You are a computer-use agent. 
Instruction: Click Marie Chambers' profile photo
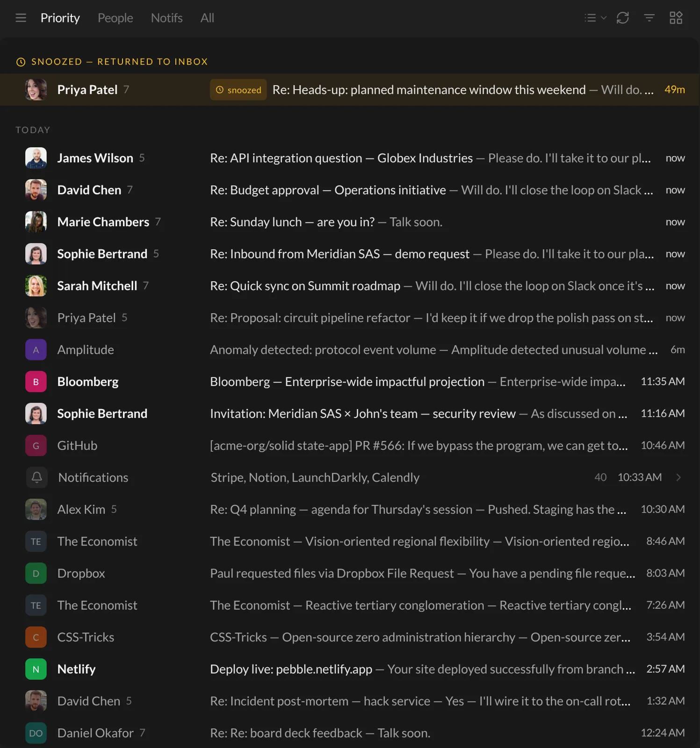click(x=36, y=222)
